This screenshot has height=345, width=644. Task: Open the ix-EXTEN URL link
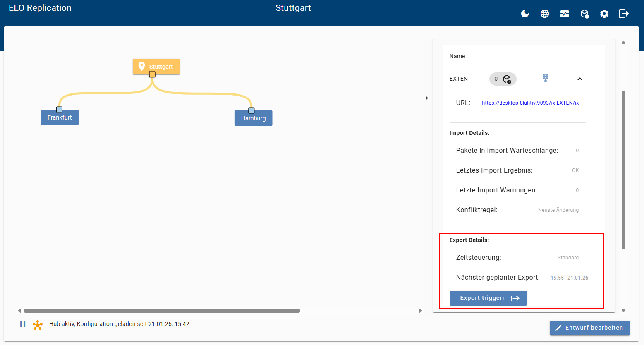tap(530, 103)
